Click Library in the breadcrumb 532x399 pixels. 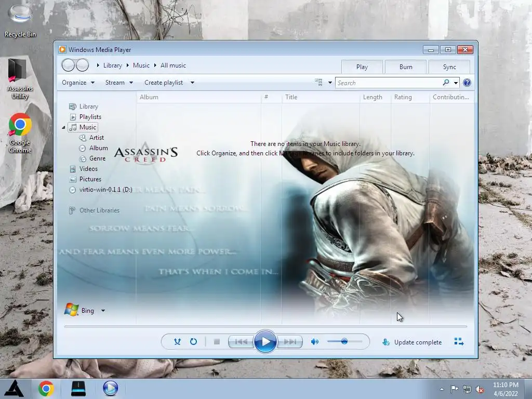tap(112, 65)
